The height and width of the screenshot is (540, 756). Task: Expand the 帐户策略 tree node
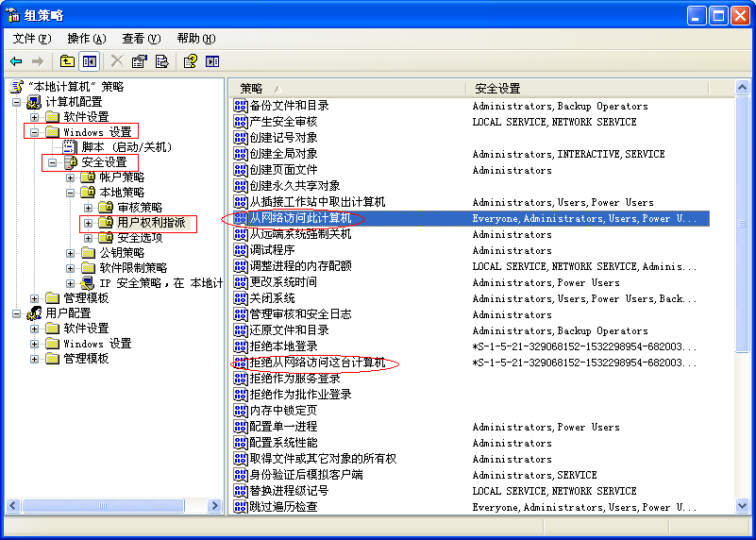coord(71,177)
